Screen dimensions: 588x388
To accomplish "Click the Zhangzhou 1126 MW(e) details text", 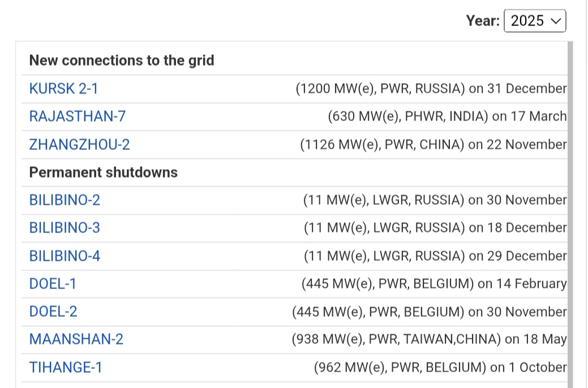I will tap(433, 144).
